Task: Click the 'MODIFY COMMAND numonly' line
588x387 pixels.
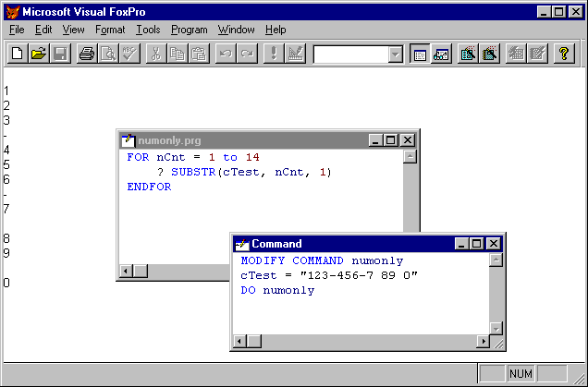Action: (322, 260)
